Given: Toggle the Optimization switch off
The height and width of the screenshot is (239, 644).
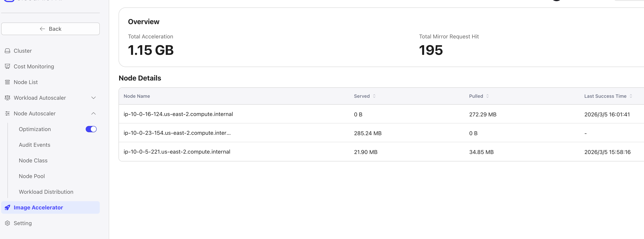Looking at the screenshot, I should point(91,129).
